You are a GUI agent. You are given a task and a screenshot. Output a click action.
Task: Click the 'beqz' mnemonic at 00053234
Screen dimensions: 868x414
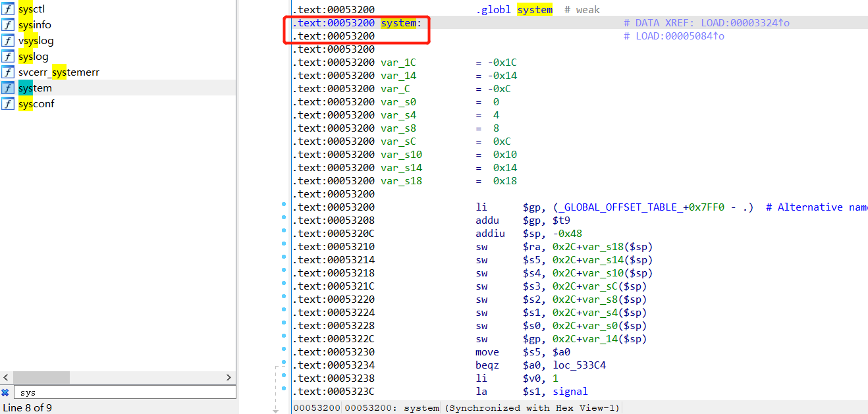[487, 365]
